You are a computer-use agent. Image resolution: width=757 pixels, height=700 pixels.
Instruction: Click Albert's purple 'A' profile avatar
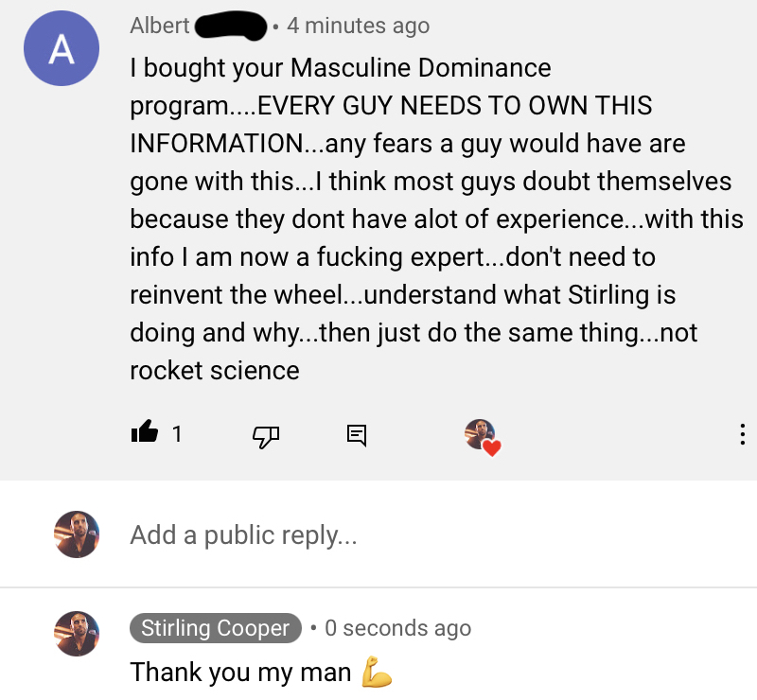click(61, 50)
